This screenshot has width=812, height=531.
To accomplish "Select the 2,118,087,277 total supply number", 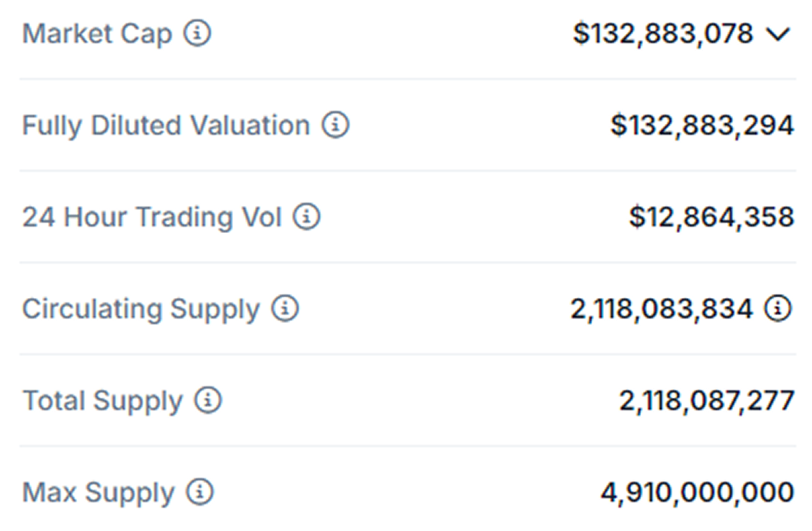I will click(x=707, y=401).
